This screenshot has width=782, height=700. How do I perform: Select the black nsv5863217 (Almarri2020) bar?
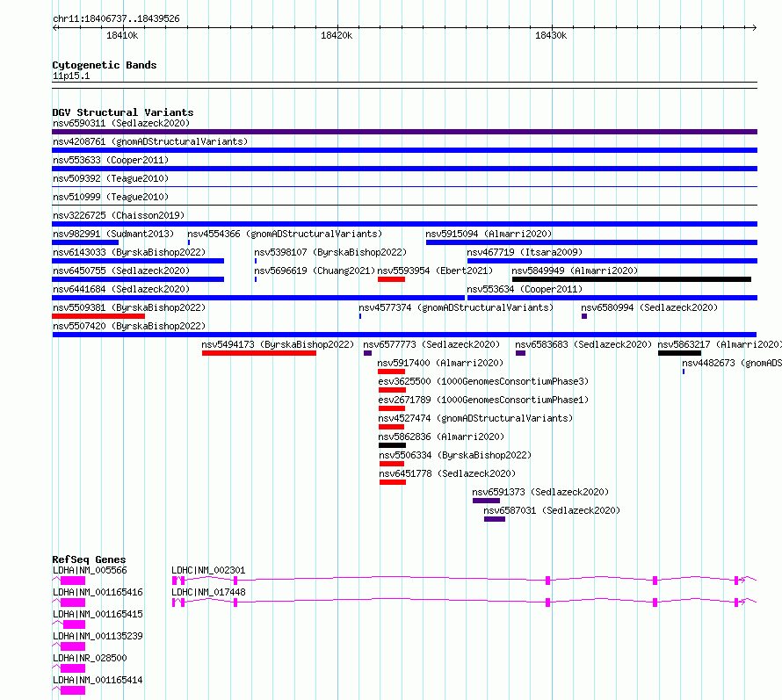680,353
